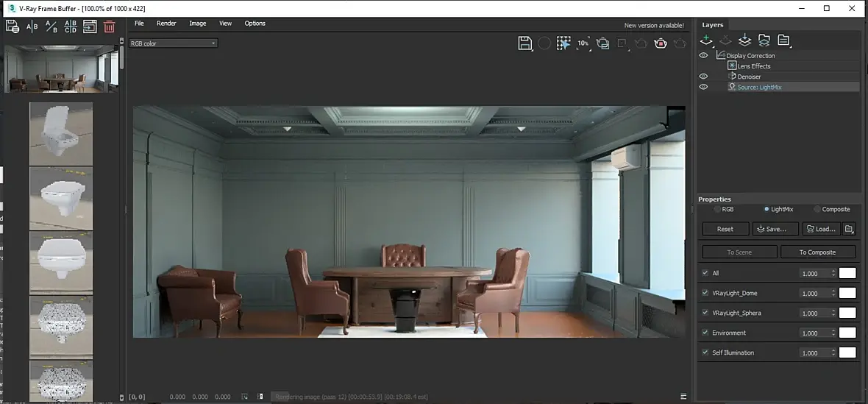Click the create layer icon
Viewport: 868px width, 404px height.
pos(705,40)
